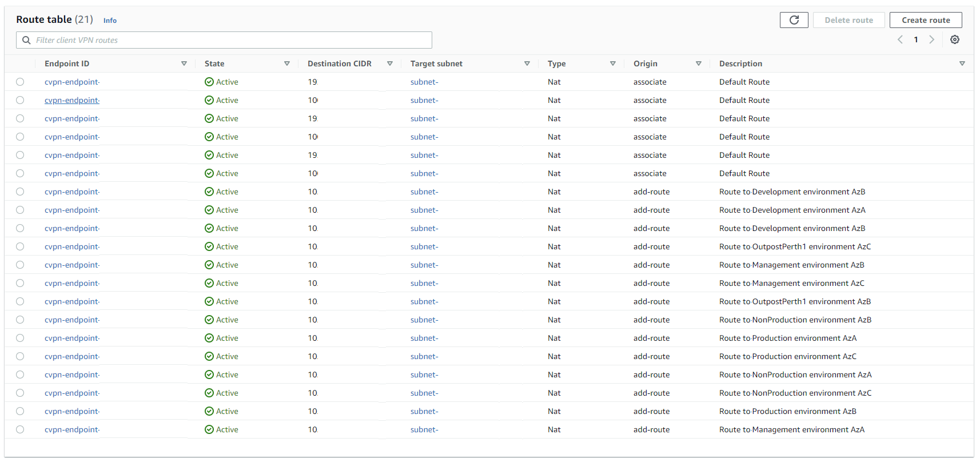Click Active status icon in Production environment AzA row
This screenshot has height=462, width=980.
(209, 338)
